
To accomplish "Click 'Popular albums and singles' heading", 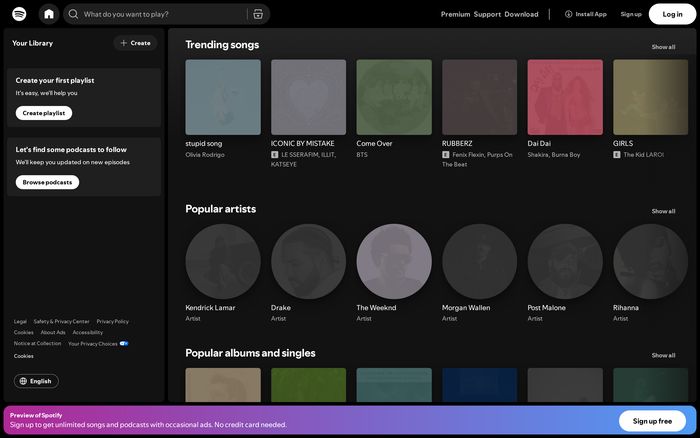I will click(x=250, y=353).
